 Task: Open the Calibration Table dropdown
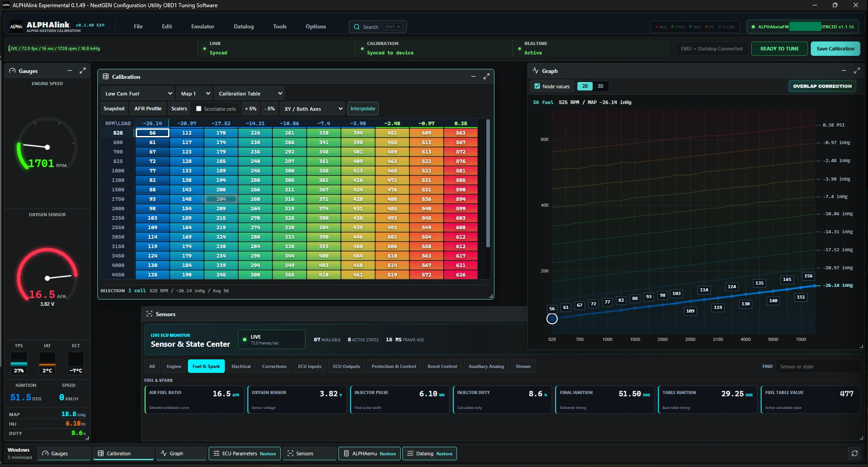[x=249, y=94]
